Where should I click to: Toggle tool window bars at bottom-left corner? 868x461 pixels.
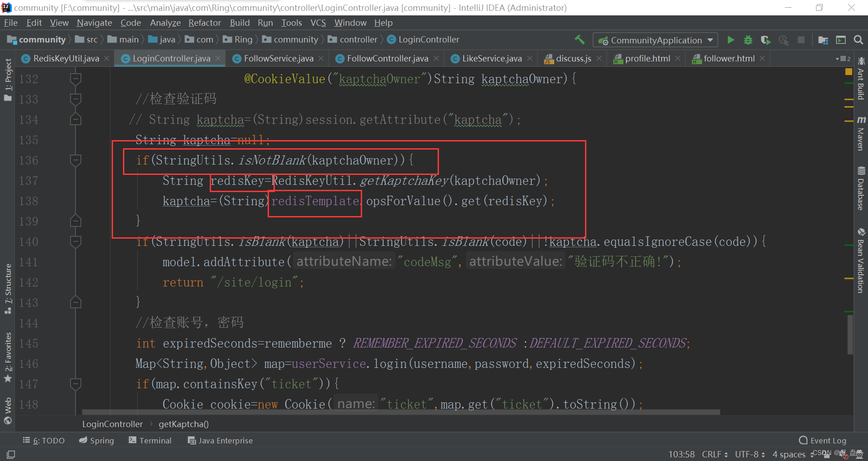click(x=11, y=454)
